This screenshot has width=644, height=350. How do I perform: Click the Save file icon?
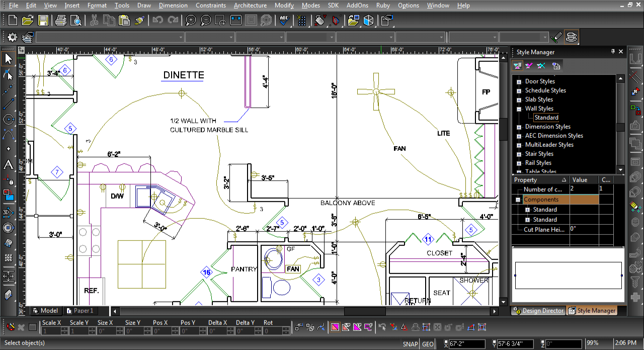[x=43, y=21]
